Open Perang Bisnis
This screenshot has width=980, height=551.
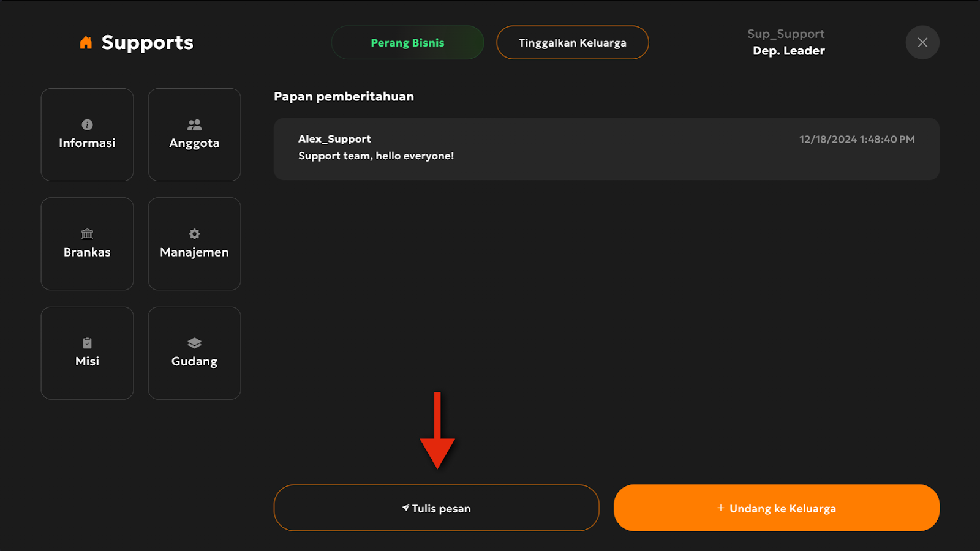407,42
